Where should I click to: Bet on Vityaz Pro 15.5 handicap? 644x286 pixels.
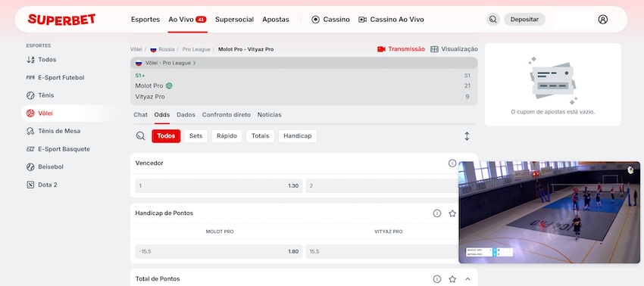click(x=382, y=251)
